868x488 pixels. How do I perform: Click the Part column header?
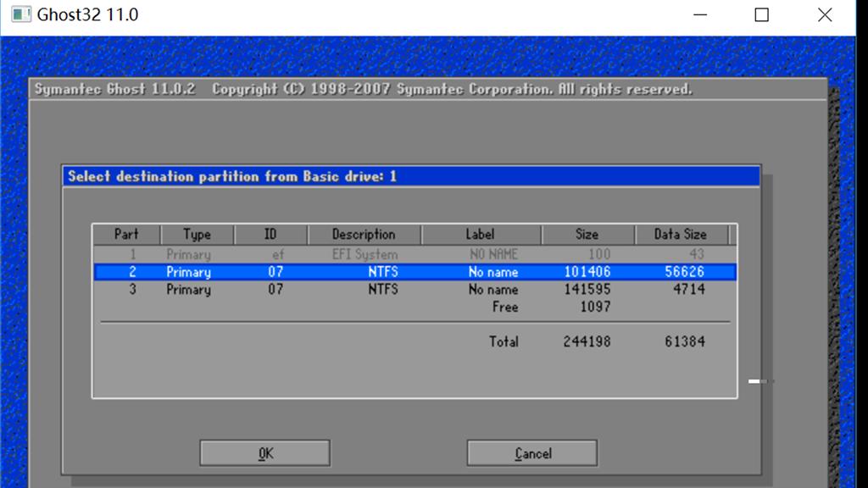coord(125,234)
